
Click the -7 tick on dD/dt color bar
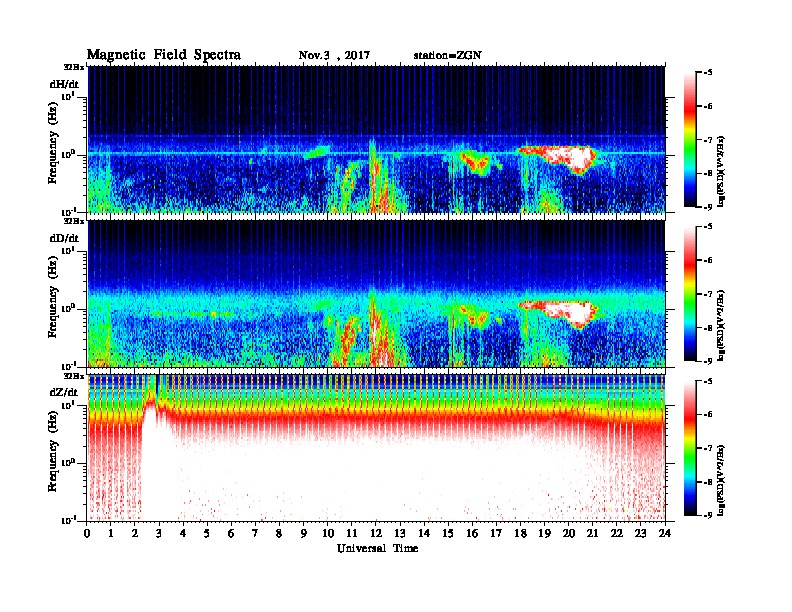(708, 294)
